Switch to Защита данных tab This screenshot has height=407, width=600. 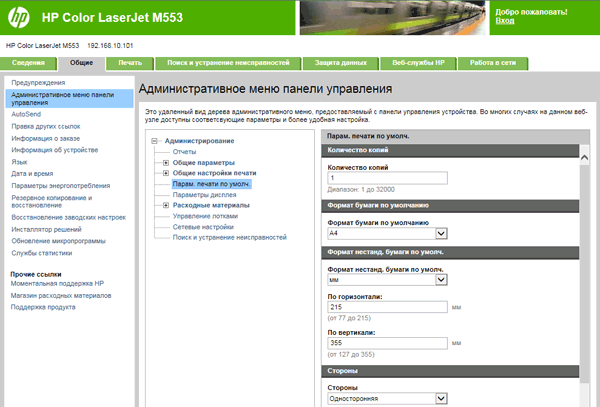click(341, 63)
